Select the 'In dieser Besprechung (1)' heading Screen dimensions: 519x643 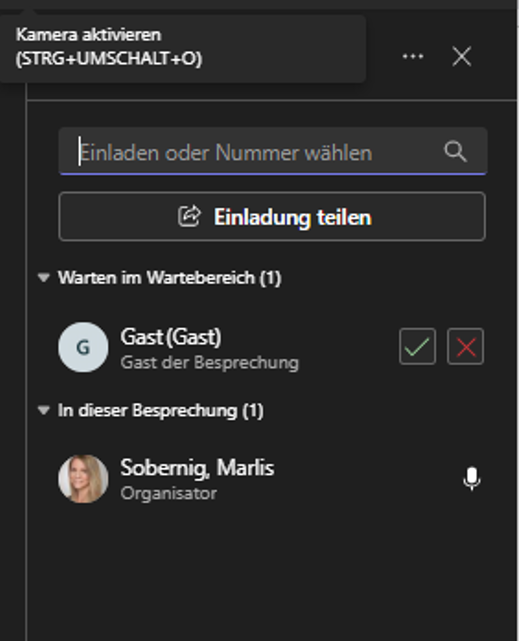(x=160, y=410)
